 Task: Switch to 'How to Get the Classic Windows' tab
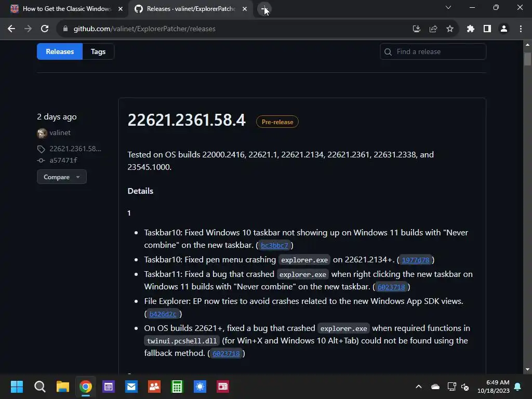coord(67,9)
